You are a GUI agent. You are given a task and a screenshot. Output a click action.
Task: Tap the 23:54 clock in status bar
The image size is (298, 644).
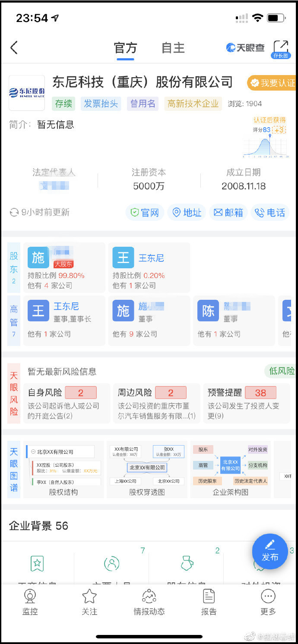(32, 18)
